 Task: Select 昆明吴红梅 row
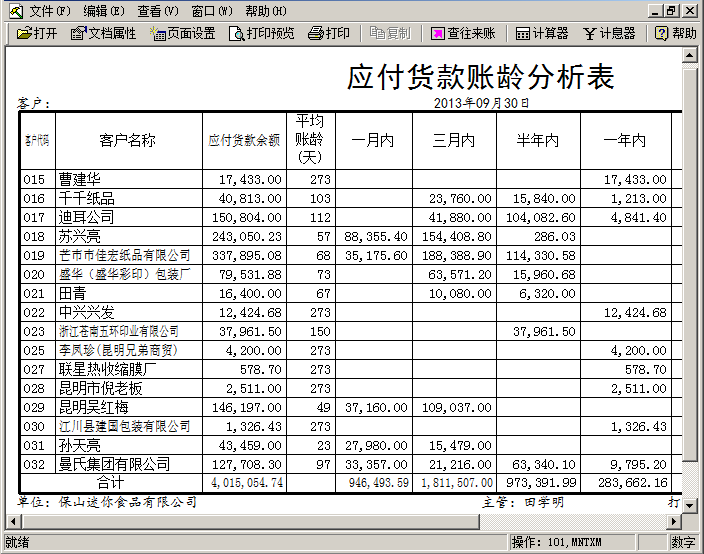[93, 407]
